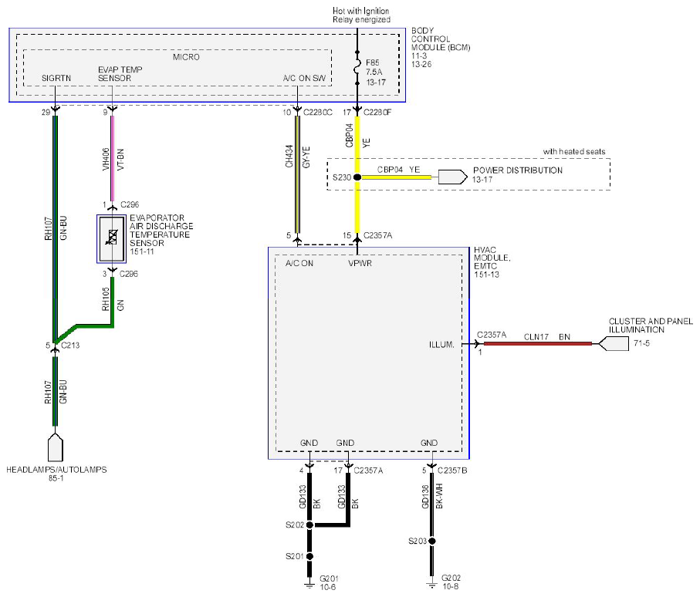Click the "G201" ground label
Screen dimensions: 700x597
click(x=329, y=578)
